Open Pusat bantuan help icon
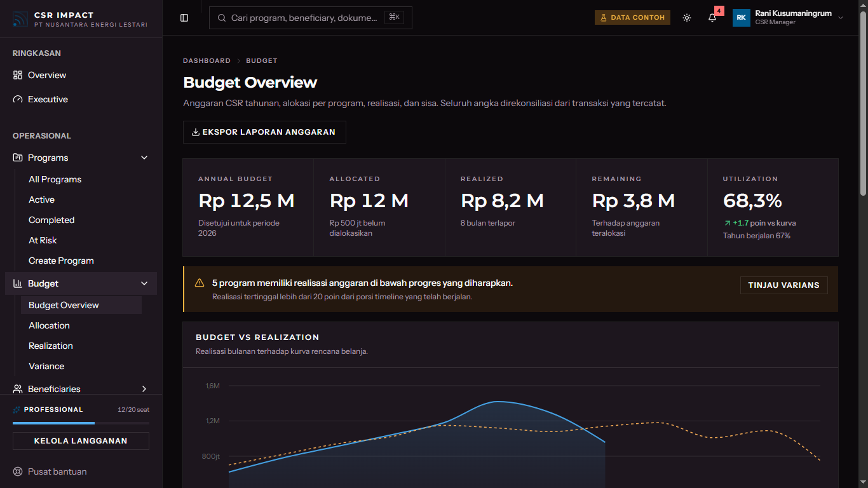Viewport: 868px width, 488px height. [x=18, y=471]
